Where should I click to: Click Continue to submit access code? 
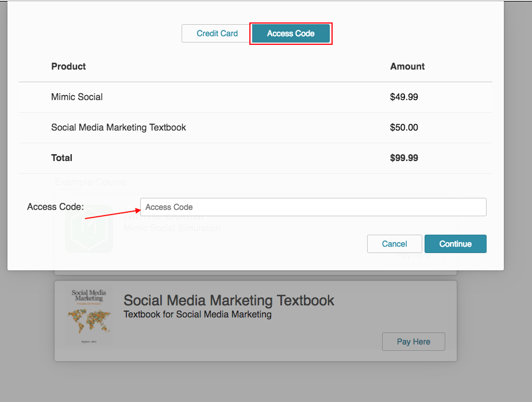tap(455, 244)
